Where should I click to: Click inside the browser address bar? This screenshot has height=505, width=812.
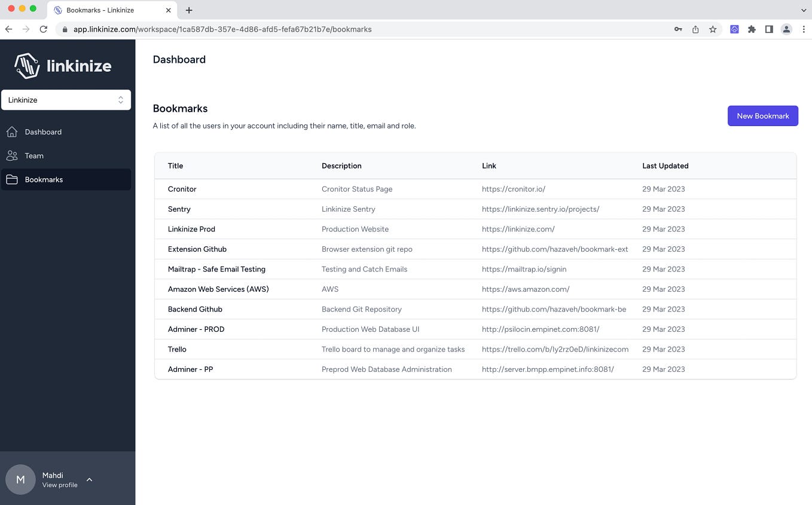359,29
